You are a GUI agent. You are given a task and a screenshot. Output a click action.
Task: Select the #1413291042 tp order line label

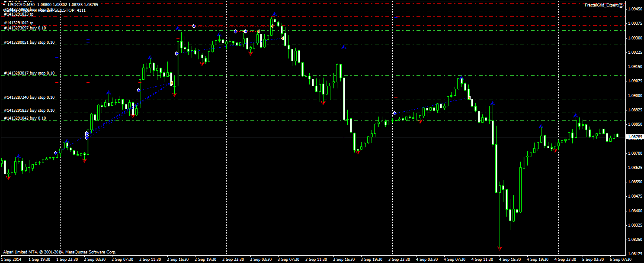click(19, 23)
